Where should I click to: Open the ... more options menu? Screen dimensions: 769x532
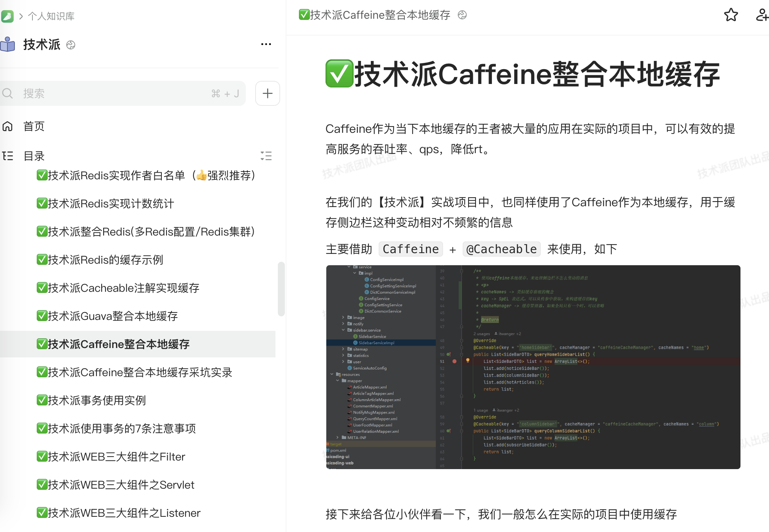(266, 44)
